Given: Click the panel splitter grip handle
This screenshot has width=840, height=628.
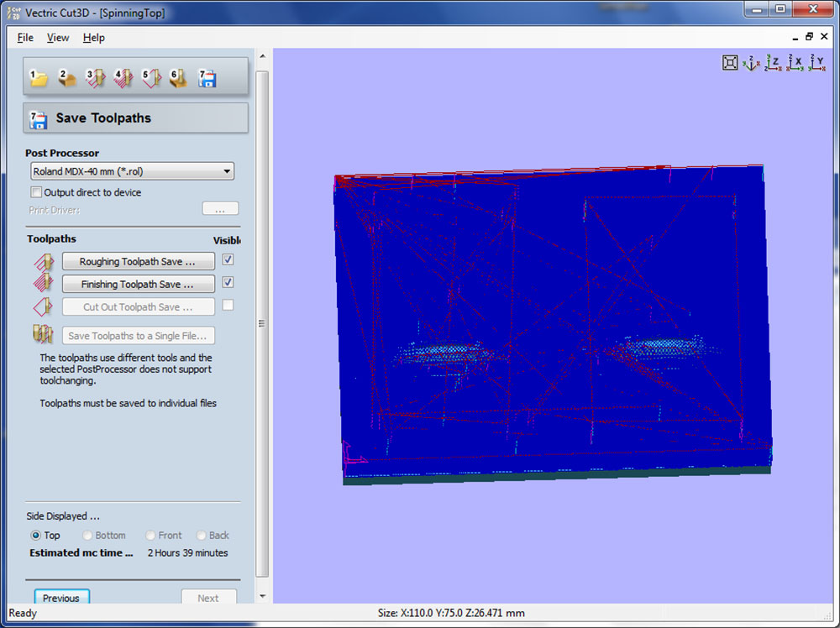Looking at the screenshot, I should click(262, 323).
